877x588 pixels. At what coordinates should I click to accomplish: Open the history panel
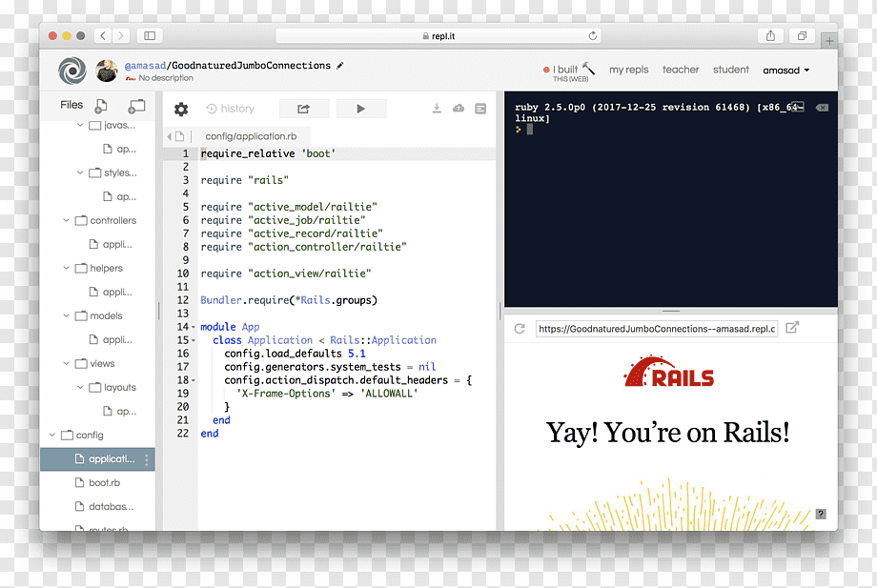click(230, 109)
